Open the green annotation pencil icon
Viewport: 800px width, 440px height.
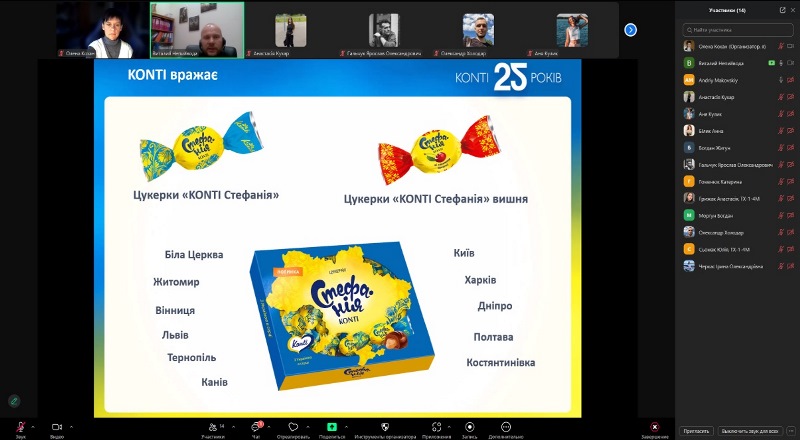(14, 401)
